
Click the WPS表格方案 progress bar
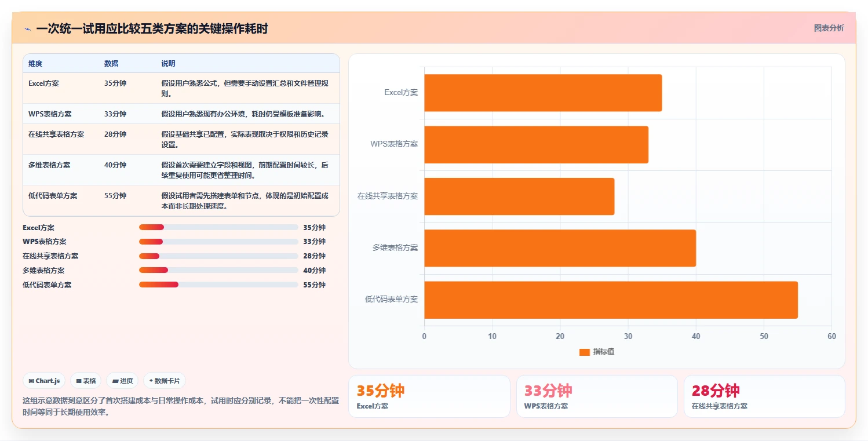(218, 242)
